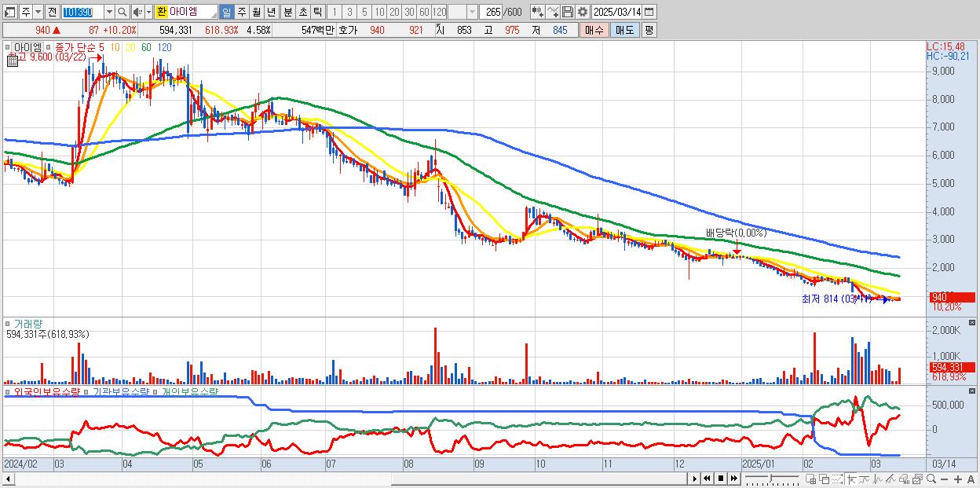The image size is (980, 488).
Task: Choose the 30 interval button
Action: (x=409, y=12)
